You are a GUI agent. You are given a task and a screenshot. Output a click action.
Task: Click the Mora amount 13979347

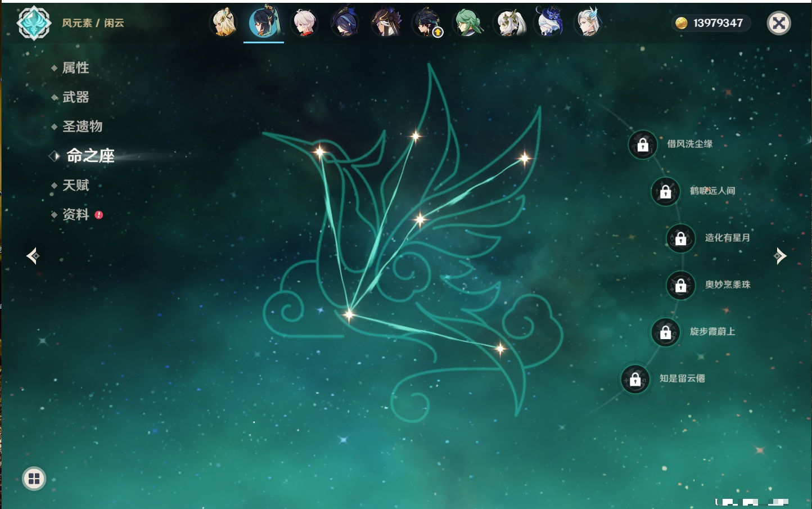tap(718, 23)
